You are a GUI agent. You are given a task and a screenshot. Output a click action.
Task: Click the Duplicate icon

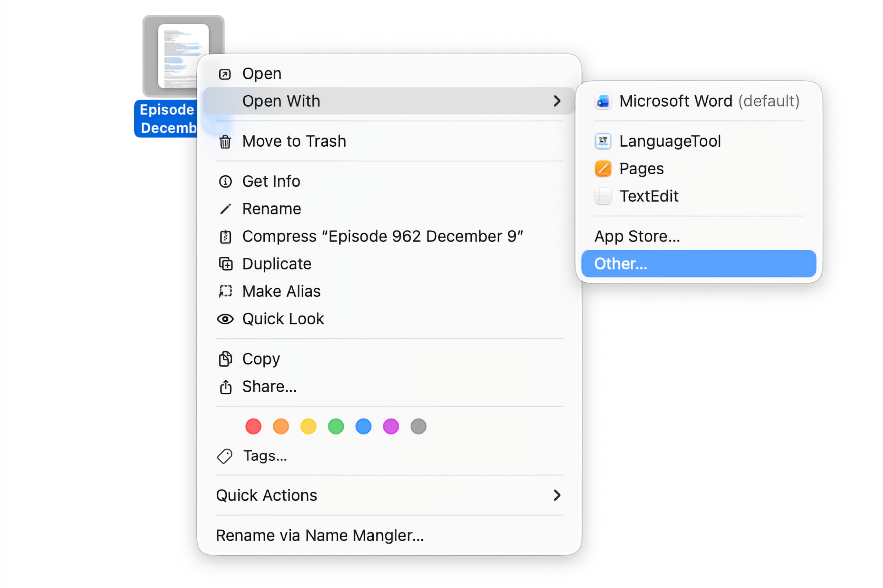click(226, 264)
